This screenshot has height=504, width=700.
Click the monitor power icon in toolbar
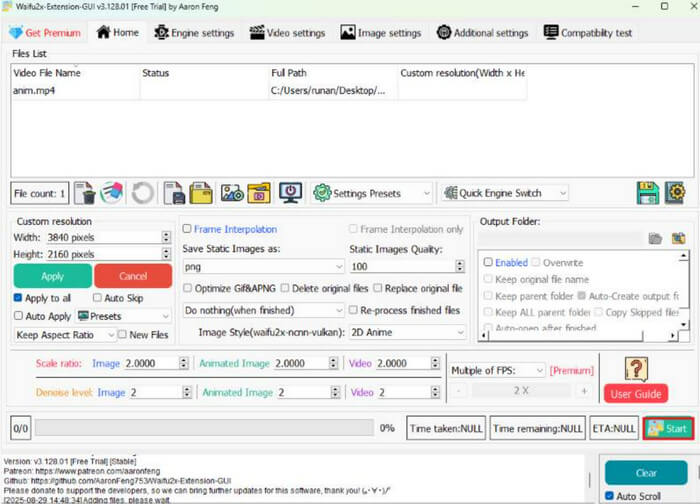[290, 193]
